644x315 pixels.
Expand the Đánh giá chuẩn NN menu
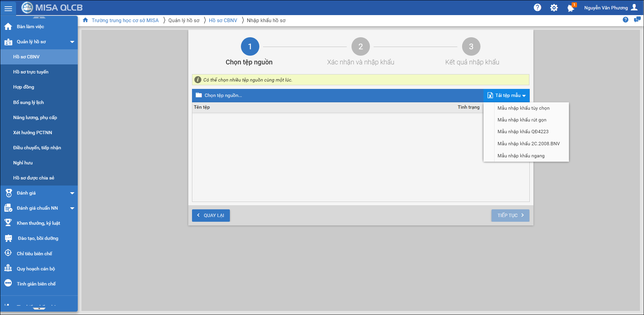72,208
